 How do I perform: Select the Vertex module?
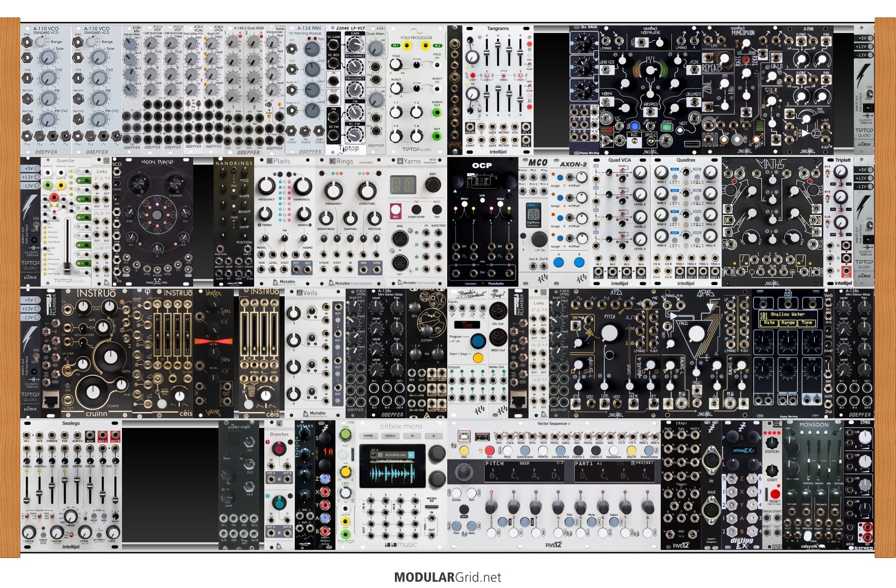tap(214, 353)
